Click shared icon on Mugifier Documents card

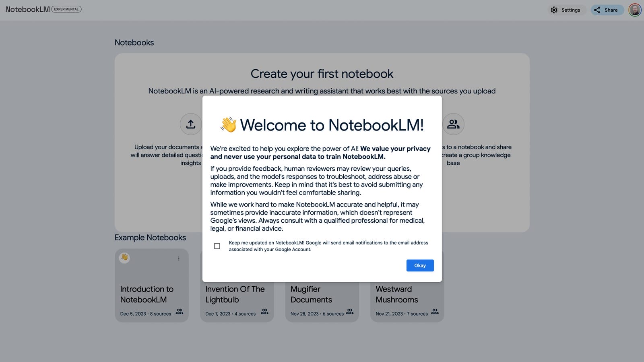coord(350,312)
